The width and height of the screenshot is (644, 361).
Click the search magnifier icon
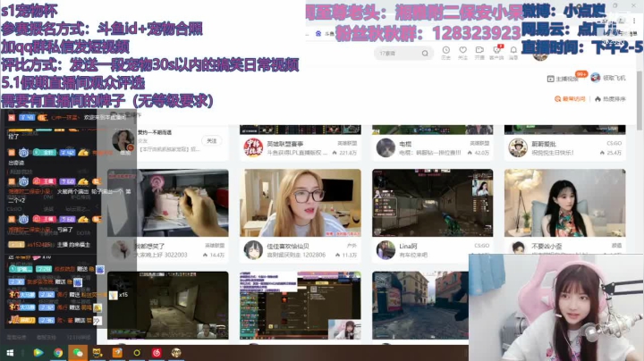point(425,54)
